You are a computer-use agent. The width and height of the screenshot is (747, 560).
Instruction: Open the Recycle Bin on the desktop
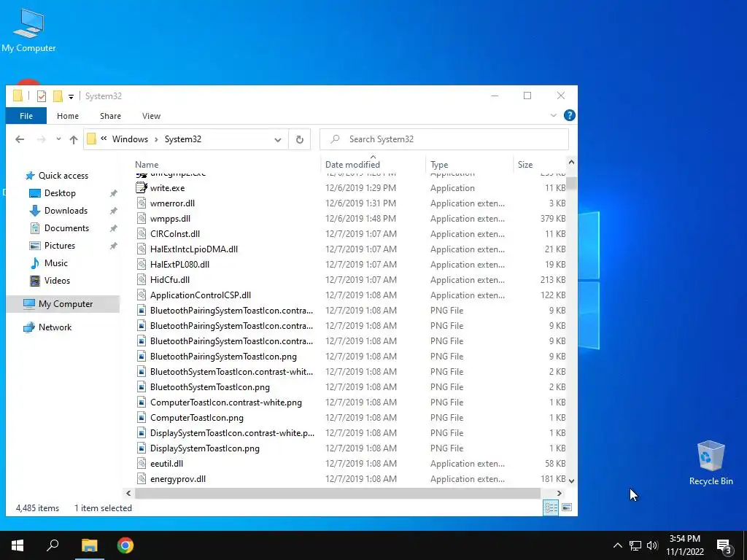pos(711,463)
